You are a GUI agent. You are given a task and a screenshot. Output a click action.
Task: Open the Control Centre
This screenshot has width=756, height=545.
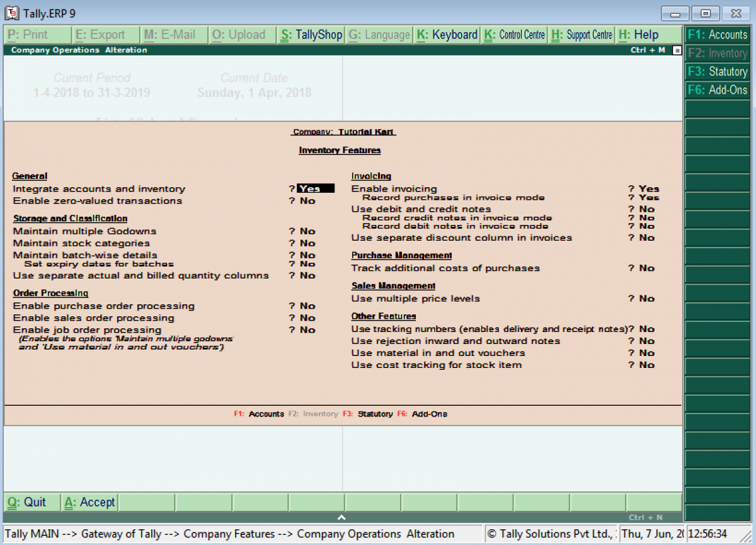515,35
